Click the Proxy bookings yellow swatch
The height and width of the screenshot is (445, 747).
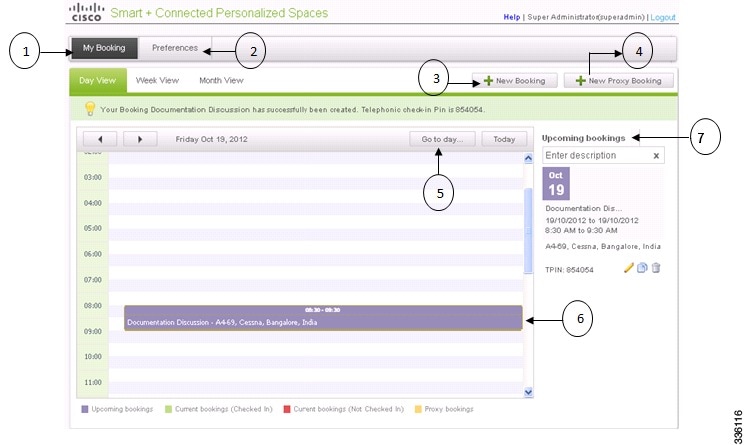pyautogui.click(x=418, y=409)
